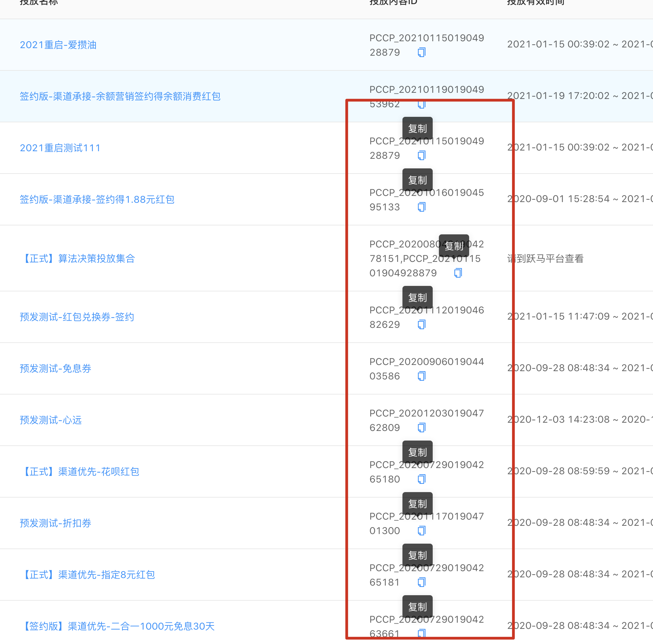
Task: Copy the ID ending 82629
Action: (x=422, y=324)
